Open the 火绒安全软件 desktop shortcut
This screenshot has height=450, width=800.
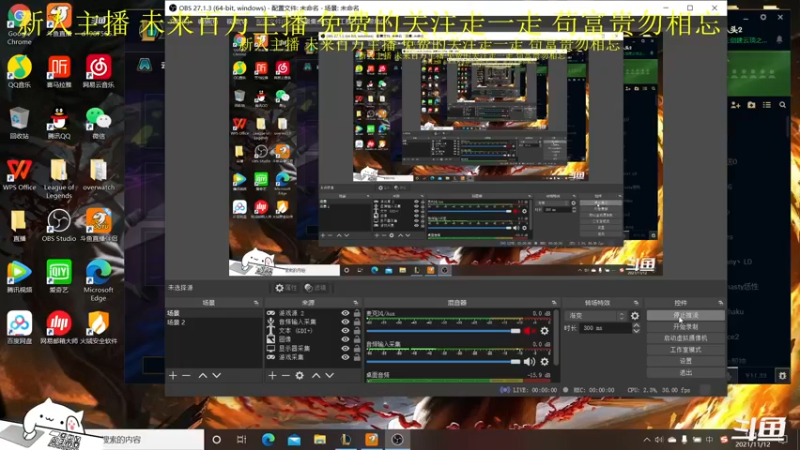coord(98,327)
